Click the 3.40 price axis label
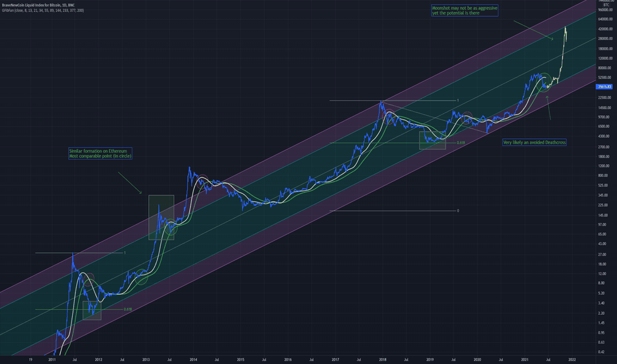Image resolution: width=617 pixels, height=364 pixels. point(601,303)
